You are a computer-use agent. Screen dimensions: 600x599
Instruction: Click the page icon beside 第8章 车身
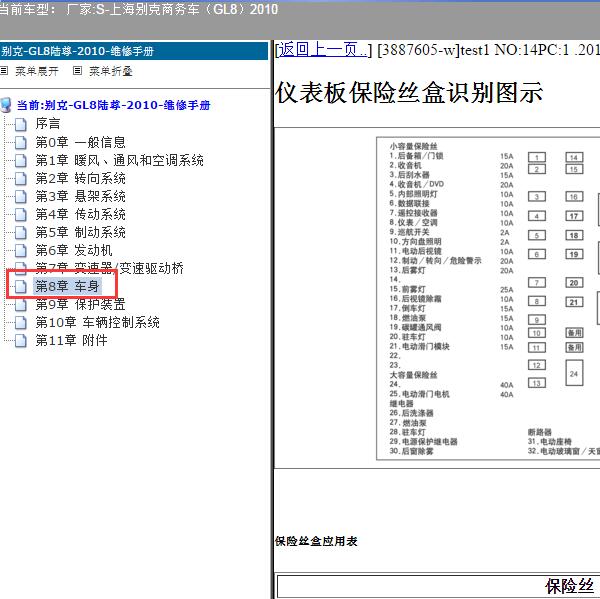click(21, 286)
